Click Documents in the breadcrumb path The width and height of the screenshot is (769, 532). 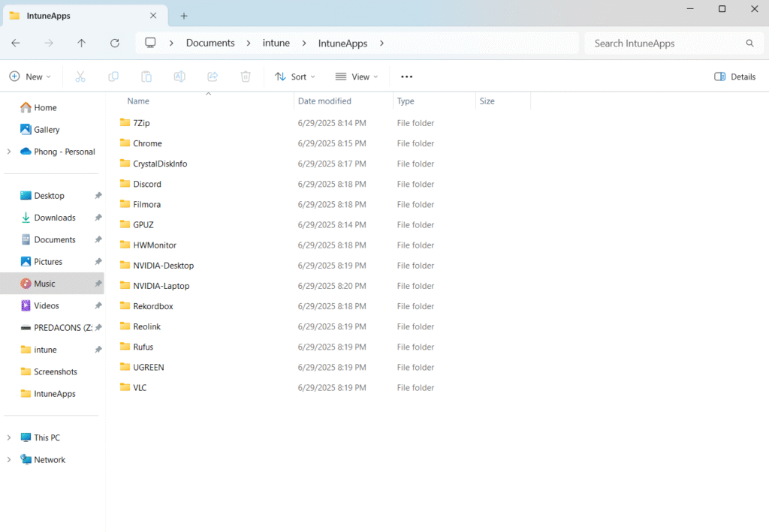point(210,43)
